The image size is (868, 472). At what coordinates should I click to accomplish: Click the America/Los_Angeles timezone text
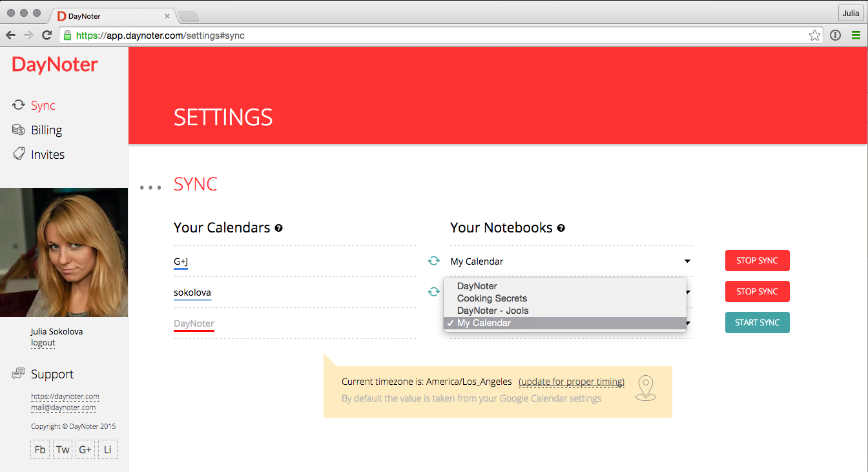tap(469, 382)
